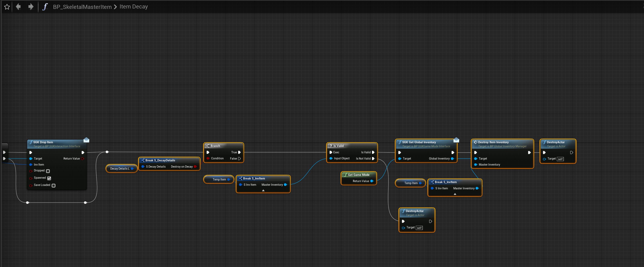The width and height of the screenshot is (644, 267).
Task: Click the Is Valid question mark icon
Action: (x=331, y=146)
